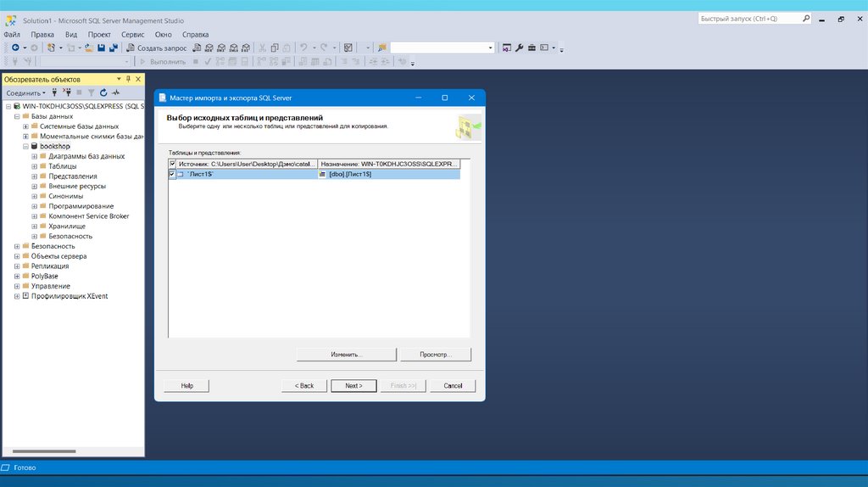Click the Просмотр... button
Screen dimensions: 868x487
tap(436, 355)
